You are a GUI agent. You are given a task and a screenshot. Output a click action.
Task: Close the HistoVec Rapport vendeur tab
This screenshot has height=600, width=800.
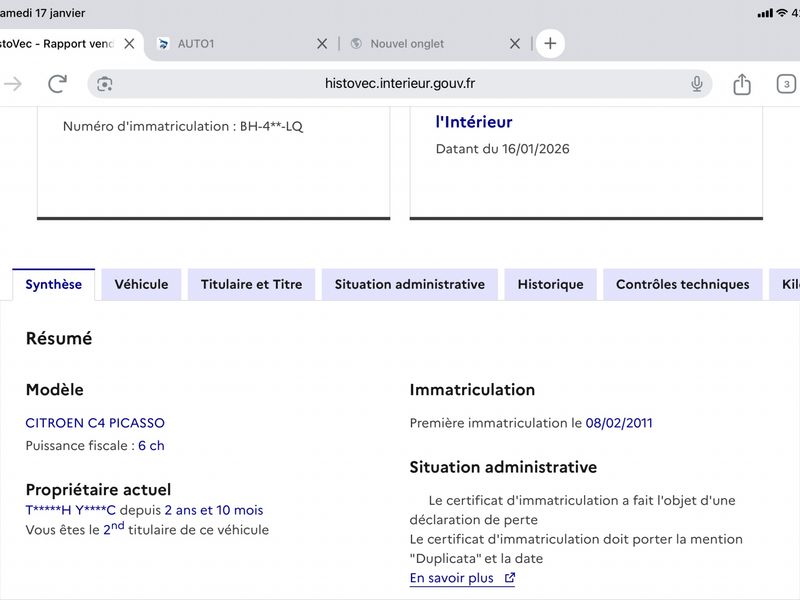coord(129,44)
